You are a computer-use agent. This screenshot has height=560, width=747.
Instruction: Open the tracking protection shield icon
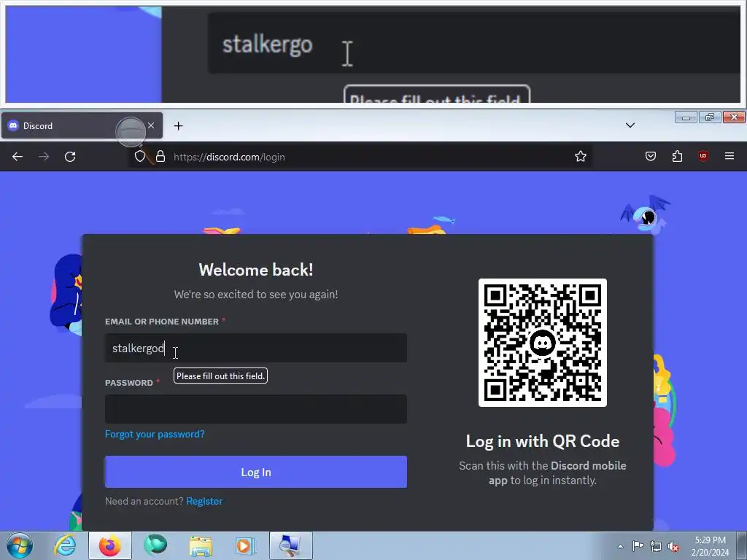[139, 157]
